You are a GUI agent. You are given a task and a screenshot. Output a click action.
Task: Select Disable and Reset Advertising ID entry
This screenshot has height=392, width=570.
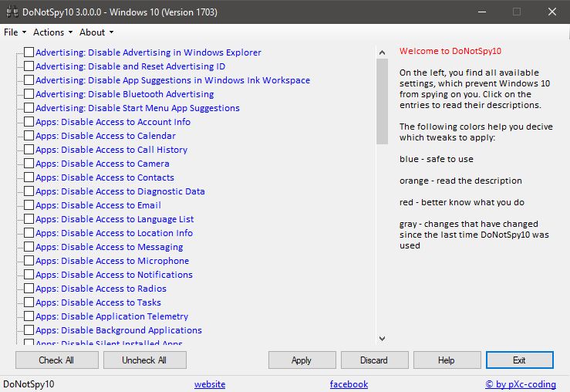tap(130, 66)
